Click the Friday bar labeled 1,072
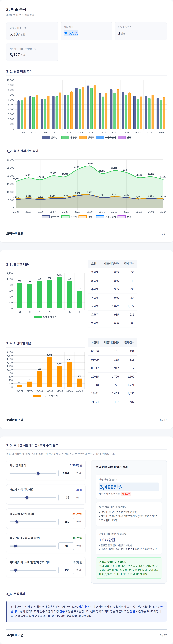173x644 pixels. tap(60, 292)
